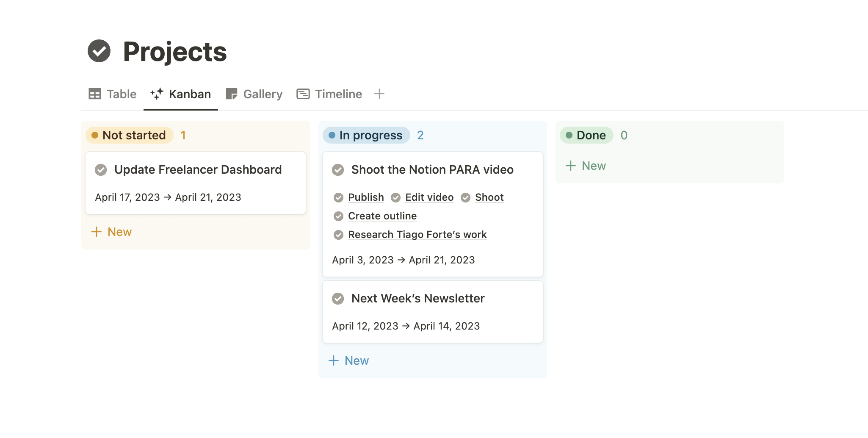Click the Kanban sparkle icon

(x=157, y=94)
